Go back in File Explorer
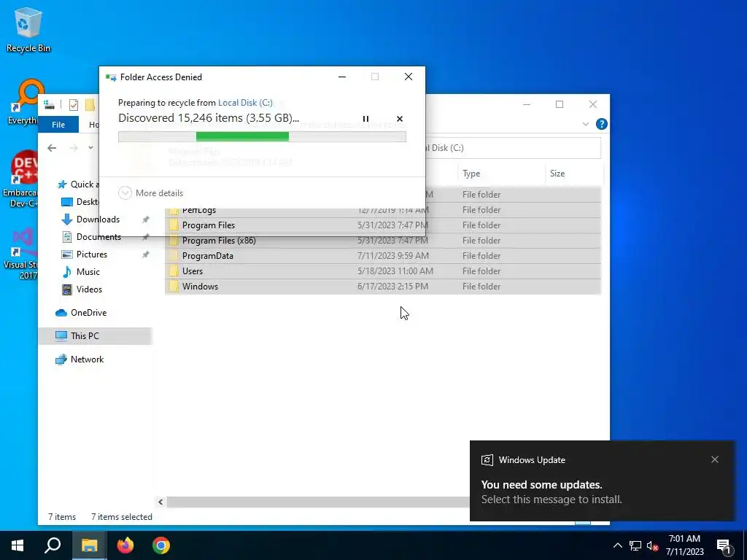 pos(52,148)
